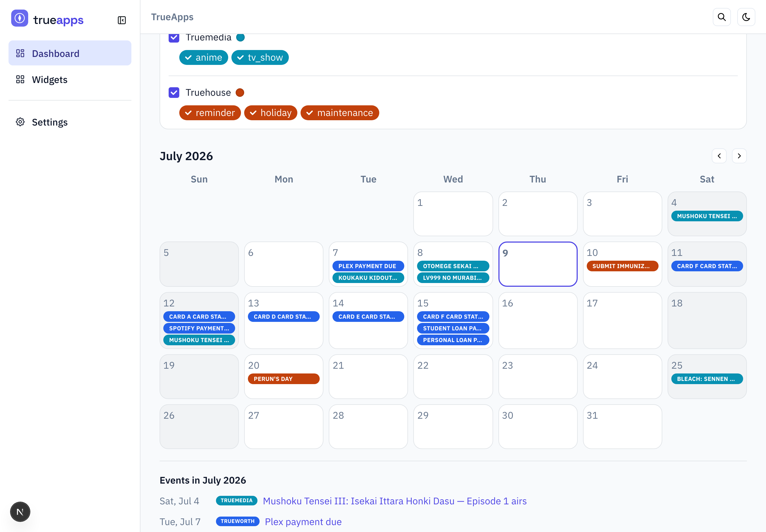Image resolution: width=766 pixels, height=532 pixels.
Task: Open Card D Card Sta event
Action: (284, 317)
